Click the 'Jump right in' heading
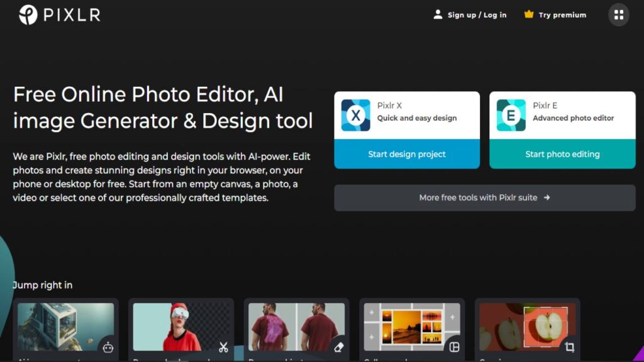 click(x=43, y=285)
